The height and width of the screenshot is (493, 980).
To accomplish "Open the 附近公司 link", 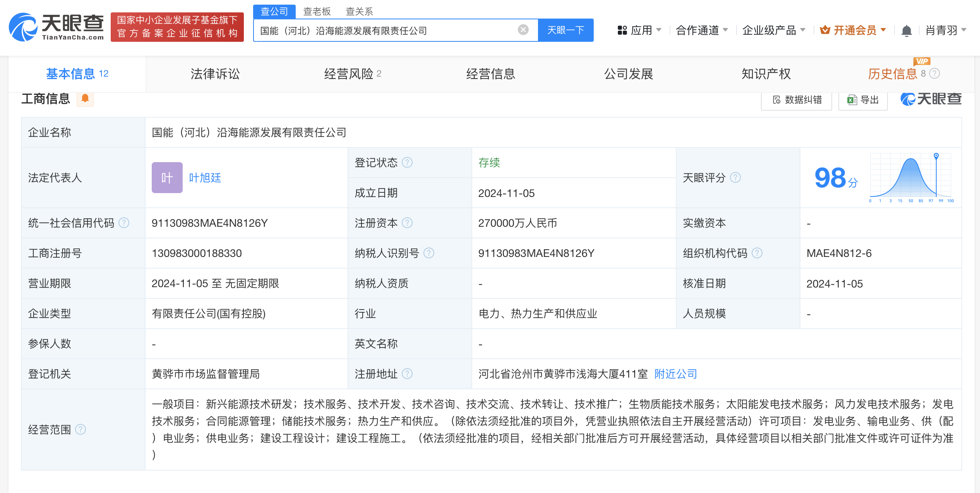I will tap(675, 374).
